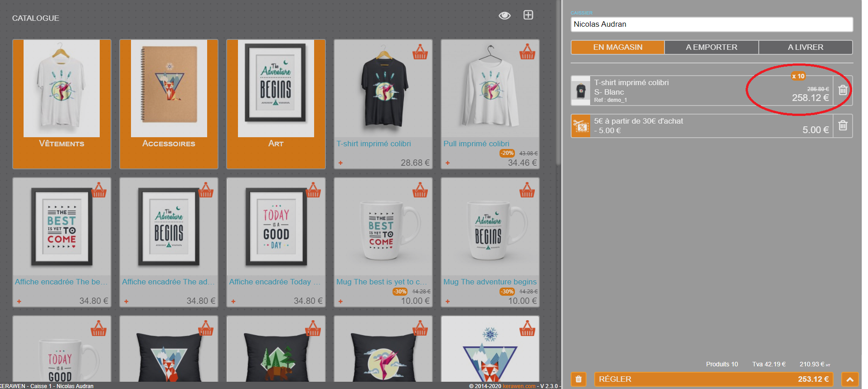Remove the 5€ discount line with trash icon
The image size is (868, 389).
click(x=843, y=125)
